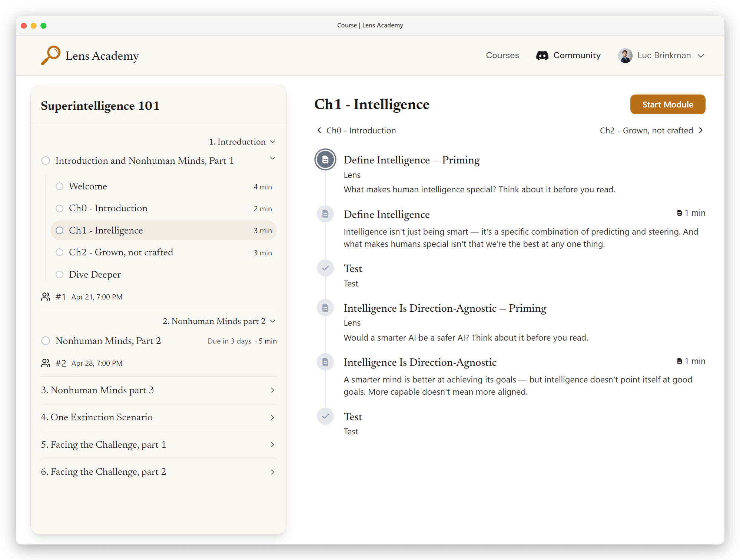Open the Courses menu
Viewport: 740px width, 560px height.
[x=502, y=55]
